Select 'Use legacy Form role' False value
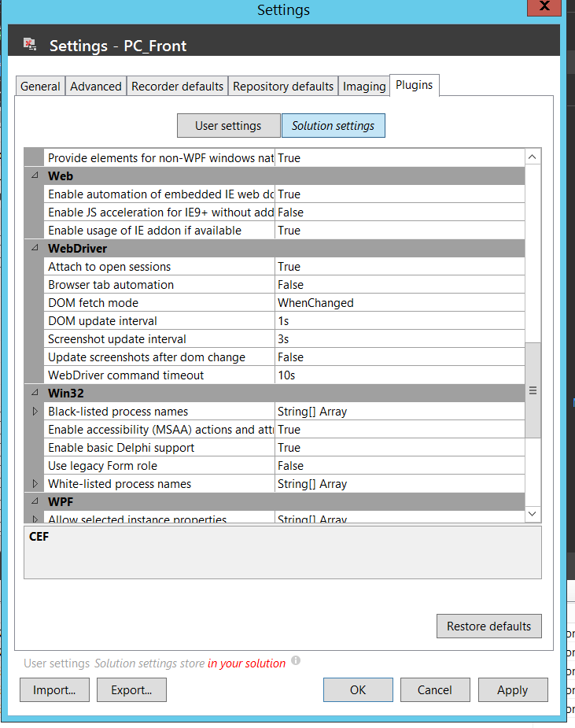 (x=400, y=466)
